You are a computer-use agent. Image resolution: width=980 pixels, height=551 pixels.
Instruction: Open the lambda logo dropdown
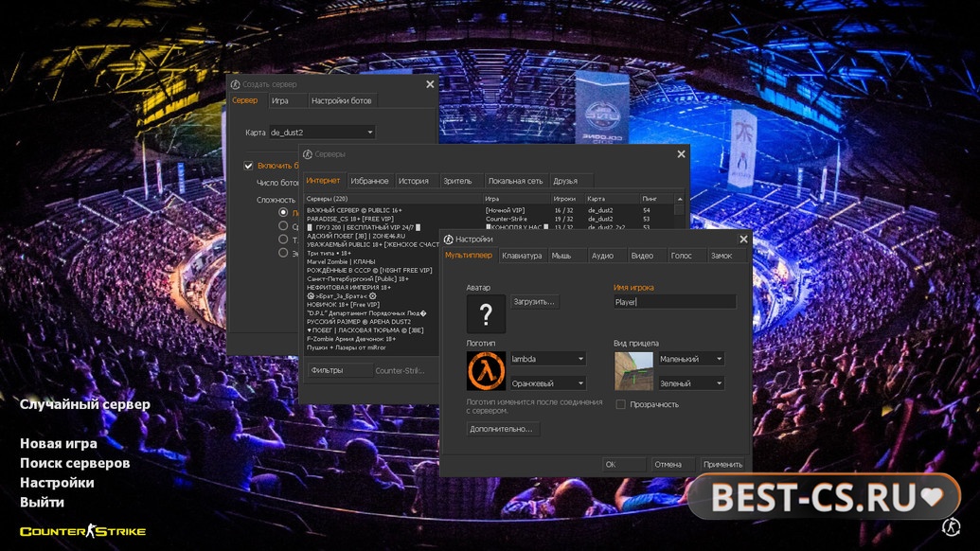click(x=548, y=359)
